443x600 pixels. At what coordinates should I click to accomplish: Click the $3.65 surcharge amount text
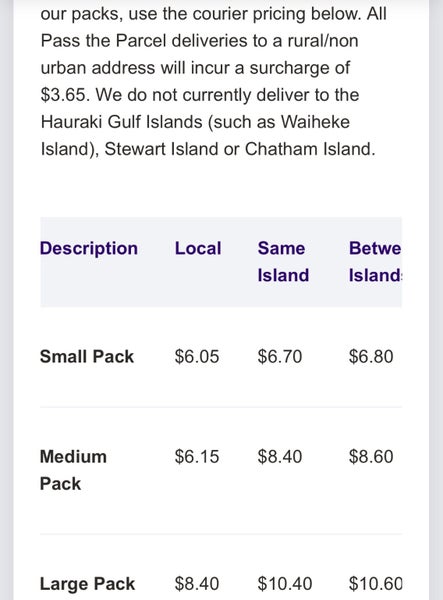pyautogui.click(x=65, y=95)
